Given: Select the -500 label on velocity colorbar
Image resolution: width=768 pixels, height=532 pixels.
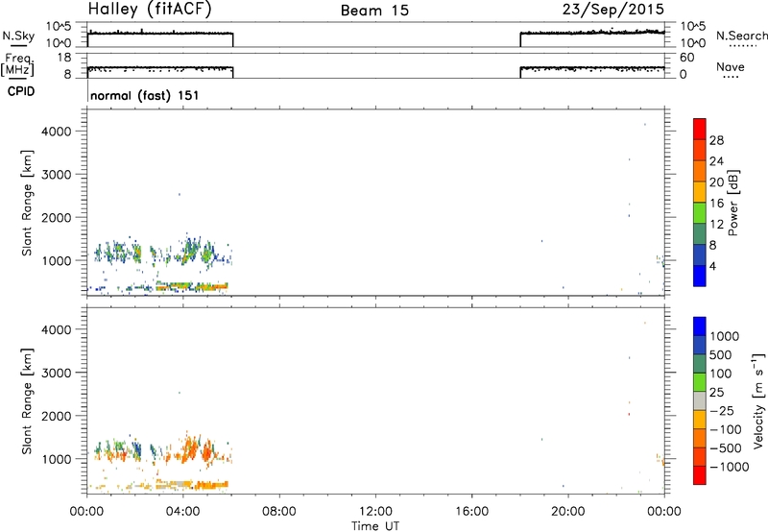Looking at the screenshot, I should pyautogui.click(x=726, y=448).
